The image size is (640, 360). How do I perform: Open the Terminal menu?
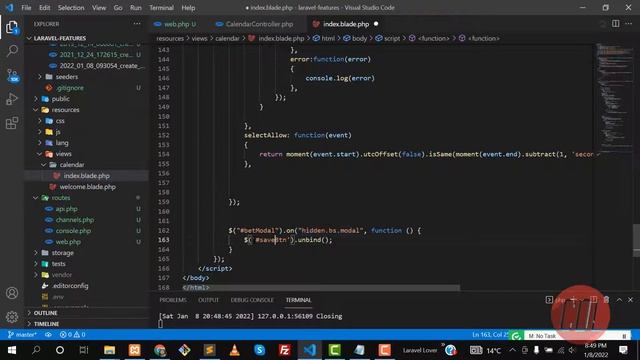161,8
